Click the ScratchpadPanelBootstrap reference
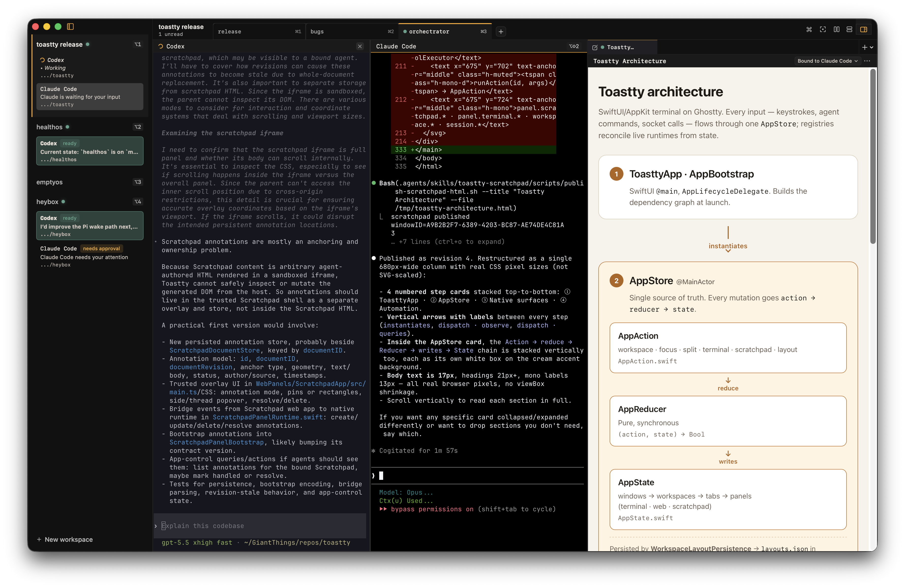The width and height of the screenshot is (905, 588). click(x=216, y=442)
